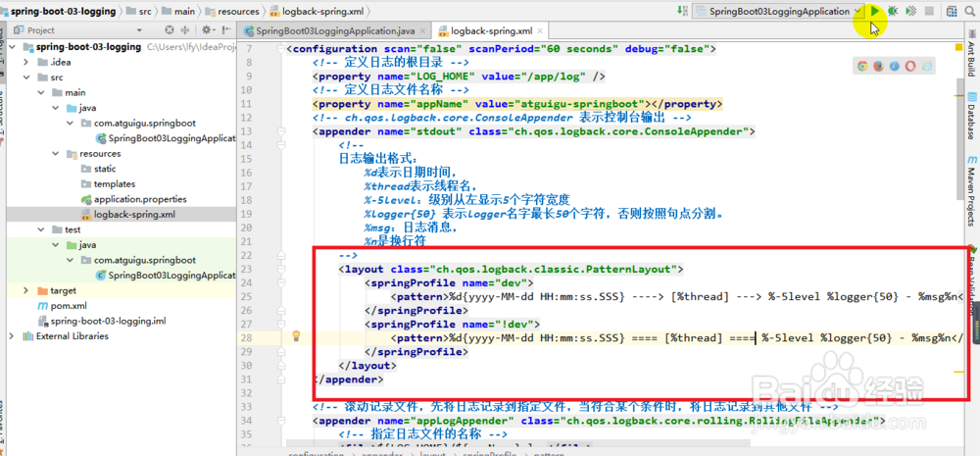Click logback-spring.xml breadcrumb in navigation bar
Screen dimensions: 980x456
pyautogui.click(x=318, y=11)
